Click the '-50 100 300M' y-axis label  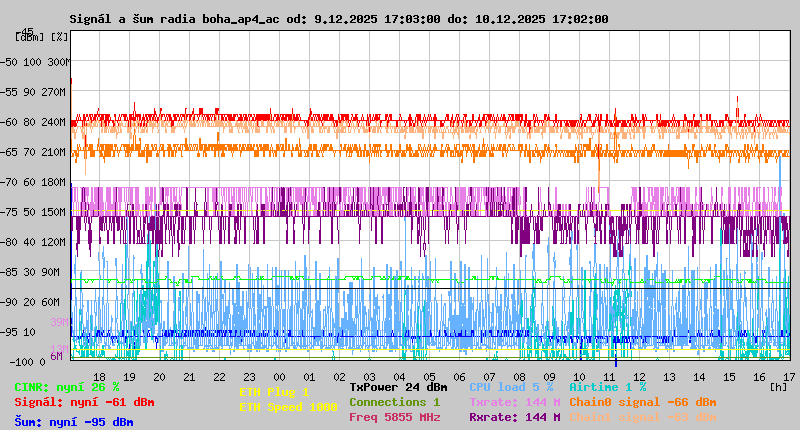pyautogui.click(x=35, y=62)
